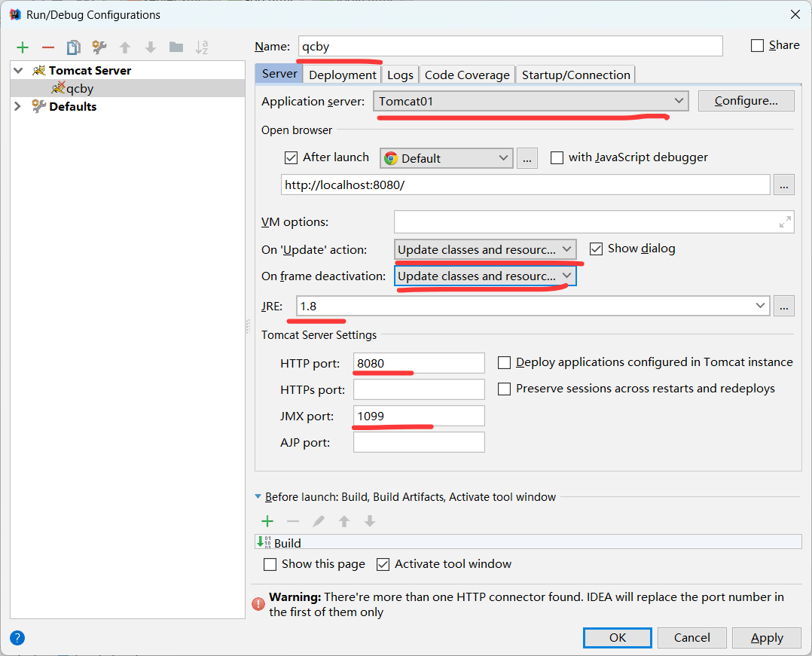The width and height of the screenshot is (812, 656).
Task: Move configuration down in the list
Action: point(151,47)
